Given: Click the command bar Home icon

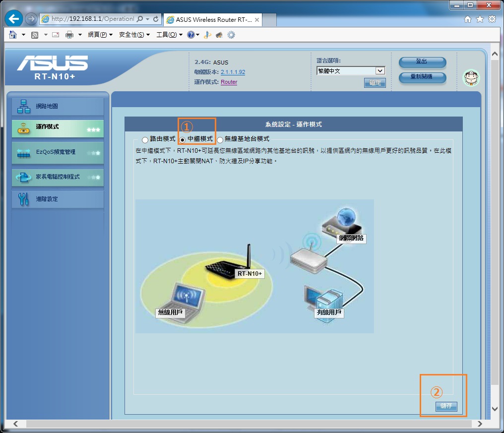Looking at the screenshot, I should pos(13,34).
